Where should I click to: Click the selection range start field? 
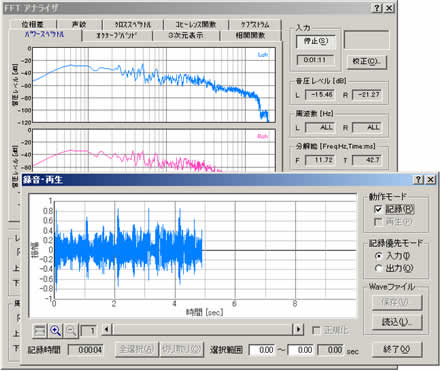[262, 350]
